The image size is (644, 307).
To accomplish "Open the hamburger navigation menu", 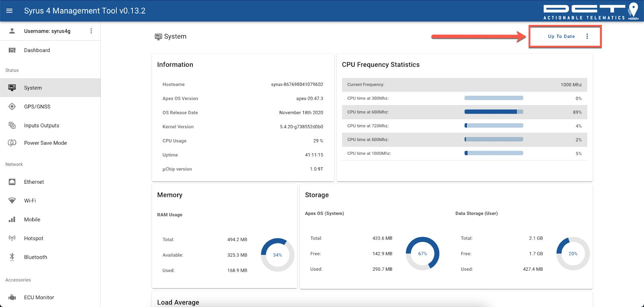I will click(x=10, y=11).
